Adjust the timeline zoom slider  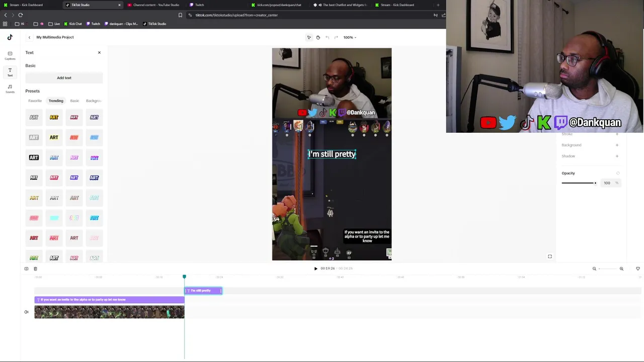pyautogui.click(x=608, y=268)
